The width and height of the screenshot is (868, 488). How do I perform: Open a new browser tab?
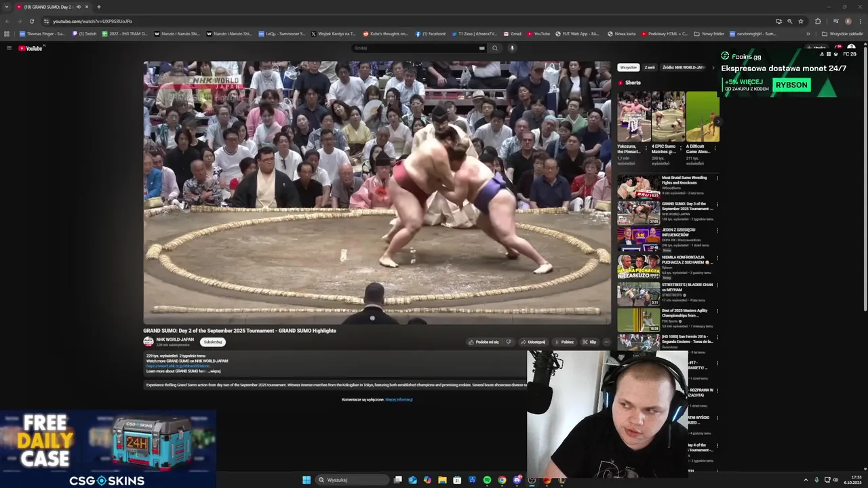98,7
